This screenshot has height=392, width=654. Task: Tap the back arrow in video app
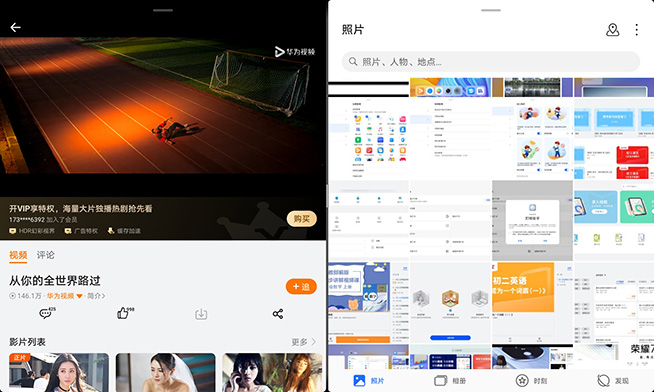click(15, 28)
